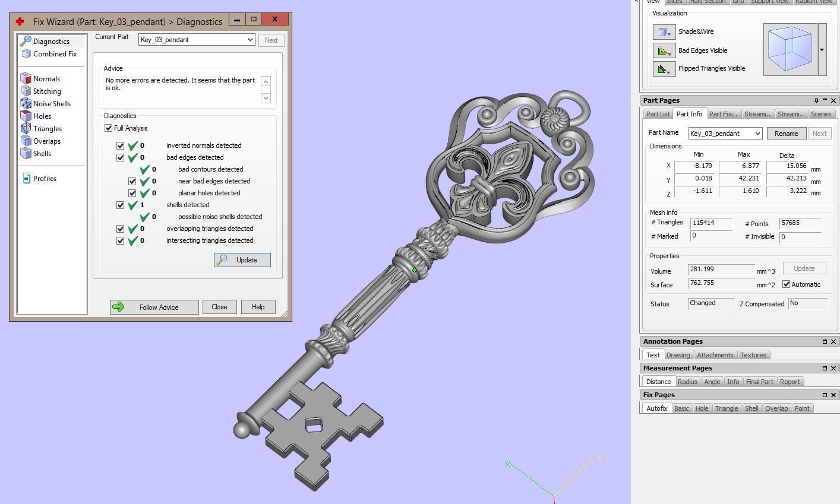
Task: Click the Volume value field
Action: click(721, 270)
